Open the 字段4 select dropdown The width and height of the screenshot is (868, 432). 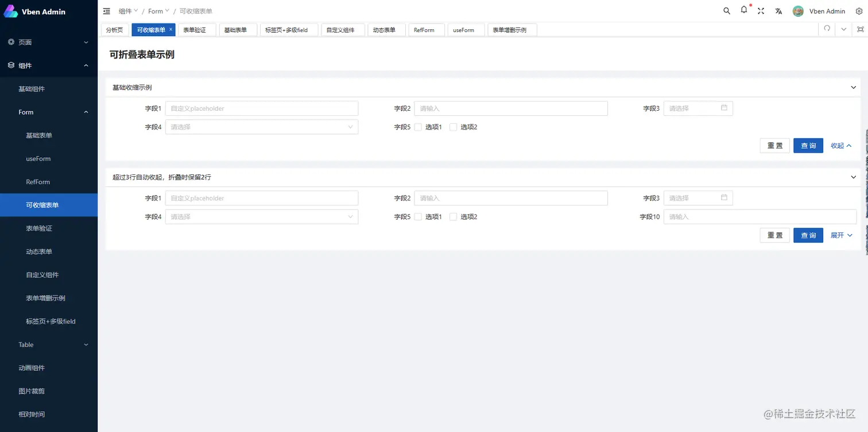(261, 127)
